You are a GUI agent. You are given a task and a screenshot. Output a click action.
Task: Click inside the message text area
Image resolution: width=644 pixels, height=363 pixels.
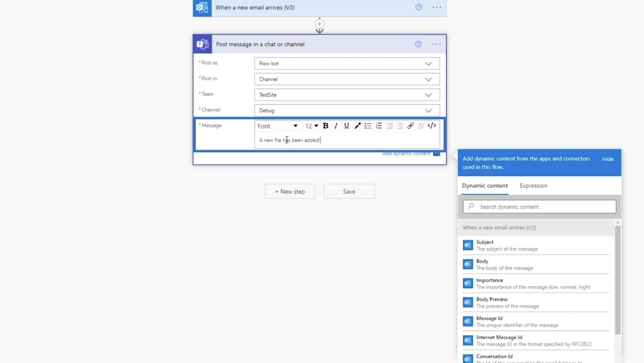pos(347,140)
